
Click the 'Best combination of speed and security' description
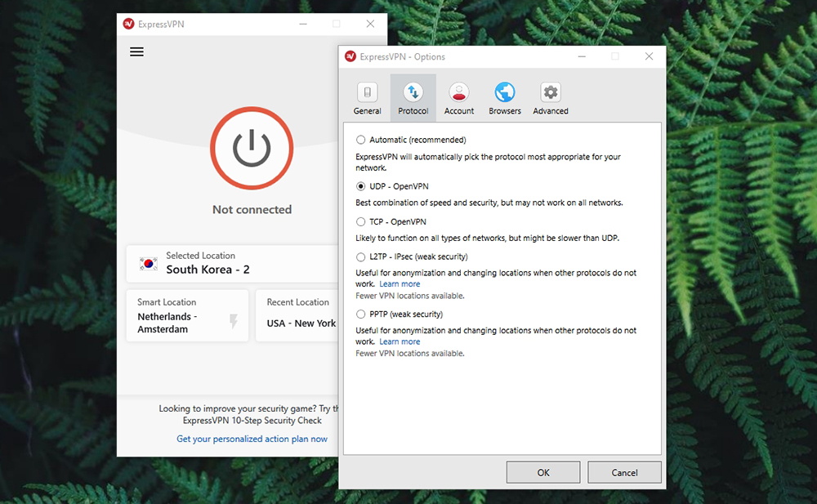(489, 203)
